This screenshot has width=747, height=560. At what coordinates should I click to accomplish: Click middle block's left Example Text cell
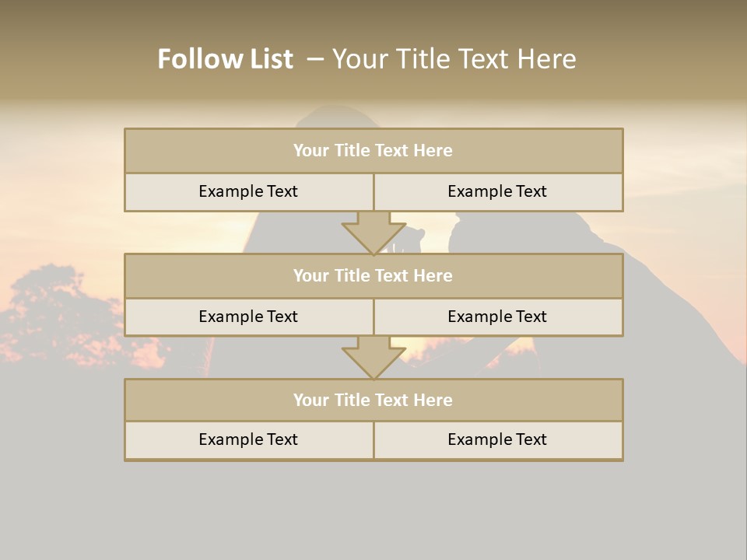click(x=249, y=317)
